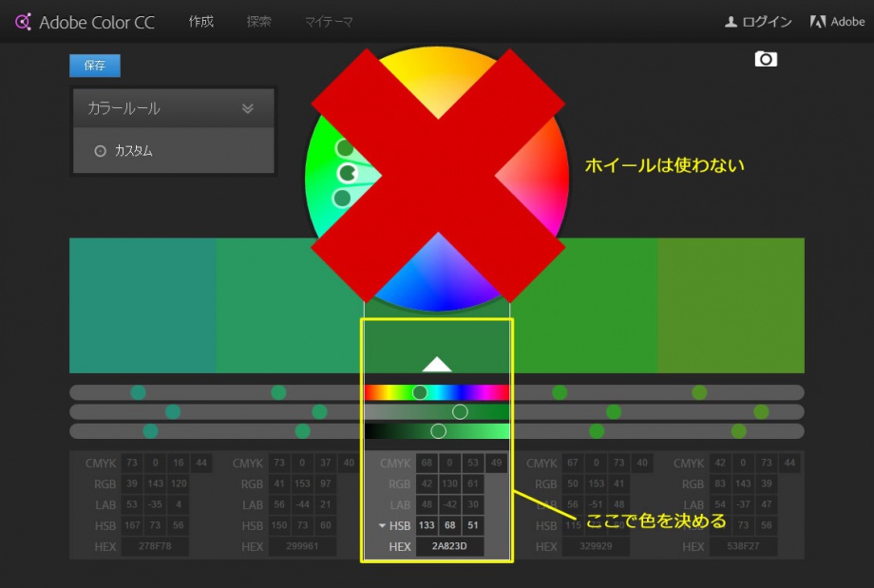
Task: Click the rainbow hue slider handle
Action: [419, 392]
